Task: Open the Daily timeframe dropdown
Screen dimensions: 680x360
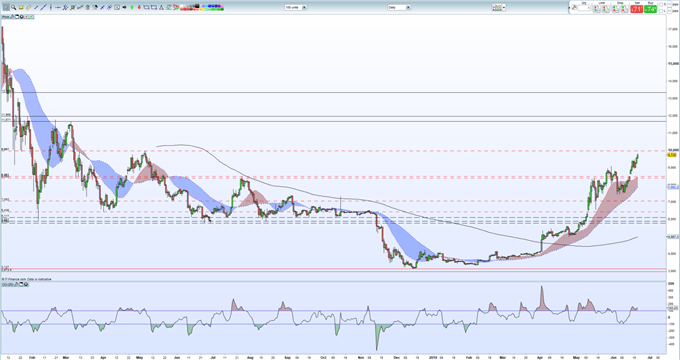Action: click(x=399, y=7)
